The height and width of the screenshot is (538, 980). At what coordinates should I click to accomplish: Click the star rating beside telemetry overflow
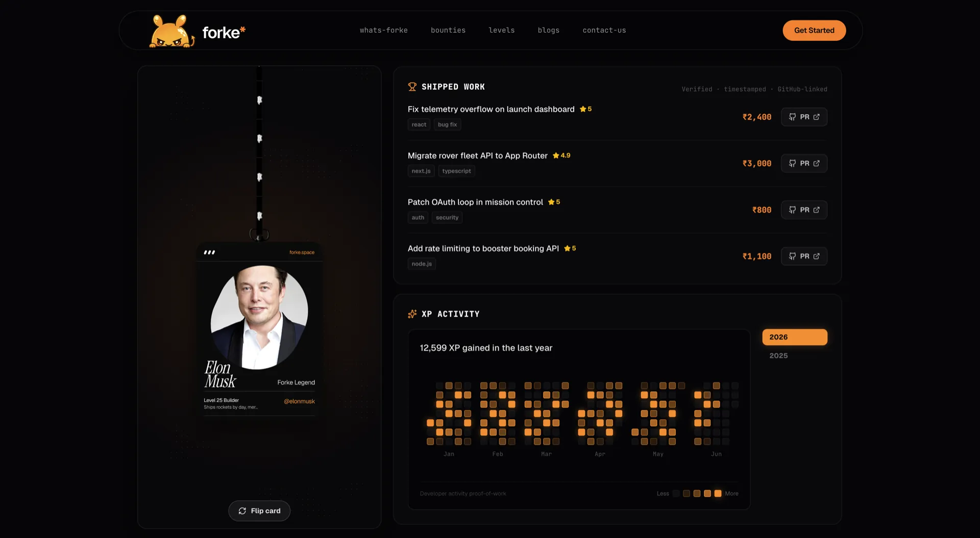point(585,109)
